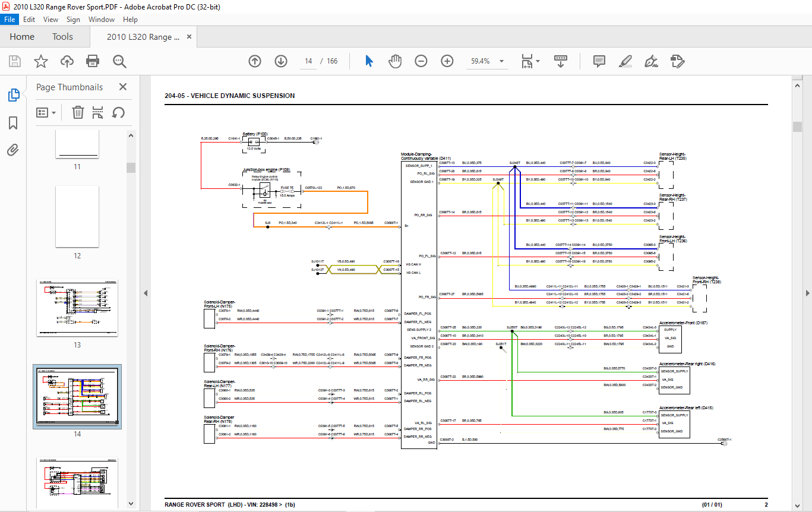This screenshot has height=512, width=812.
Task: Select page 13 thumbnail
Action: click(x=77, y=308)
